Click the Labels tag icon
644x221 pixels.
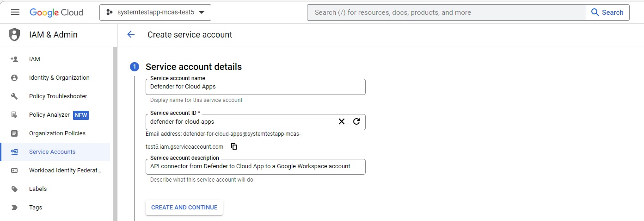14,189
